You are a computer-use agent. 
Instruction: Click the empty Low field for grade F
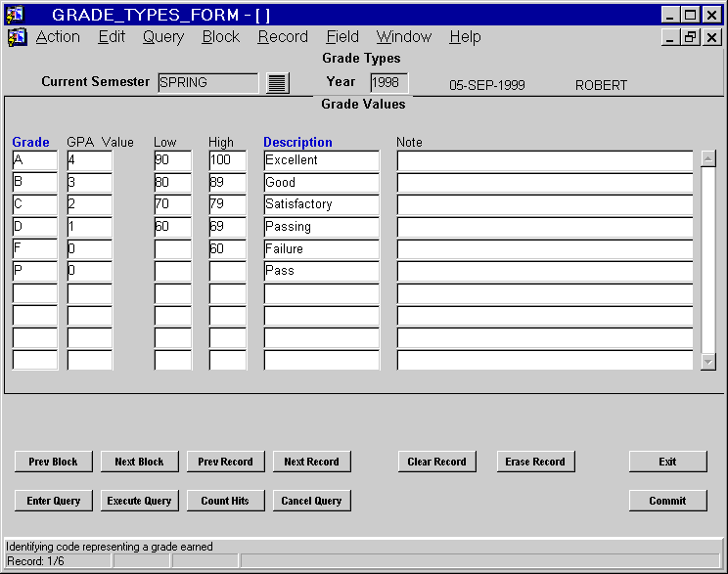(173, 249)
